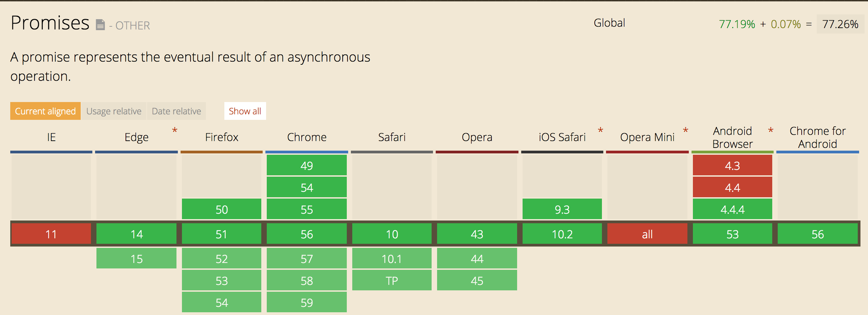Viewport: 868px width, 315px height.
Task: Select the Android Browser 4.4 cell
Action: [733, 187]
